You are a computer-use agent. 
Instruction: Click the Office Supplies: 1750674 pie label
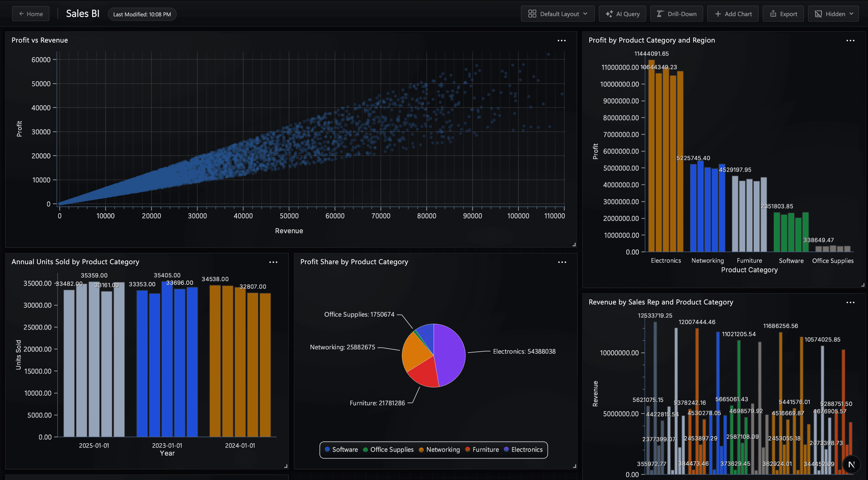point(359,314)
